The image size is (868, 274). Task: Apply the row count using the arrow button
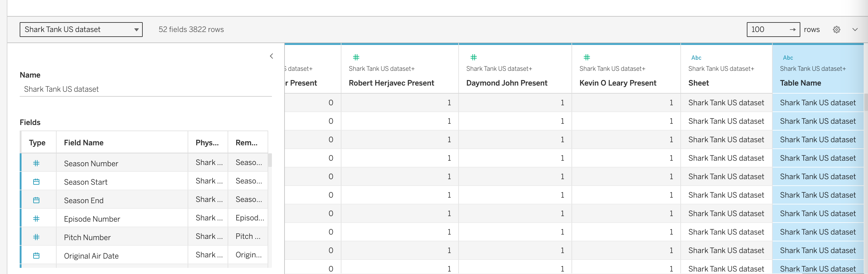793,30
